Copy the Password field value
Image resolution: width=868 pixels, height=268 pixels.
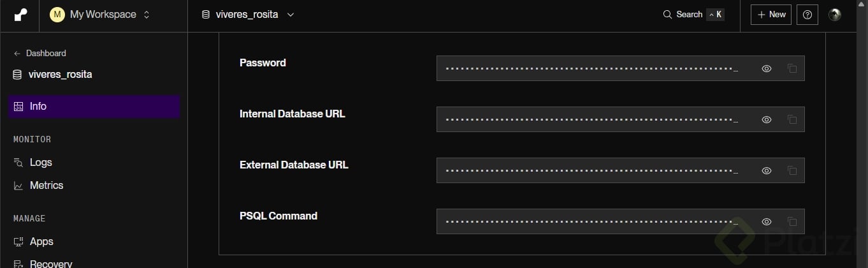(792, 68)
